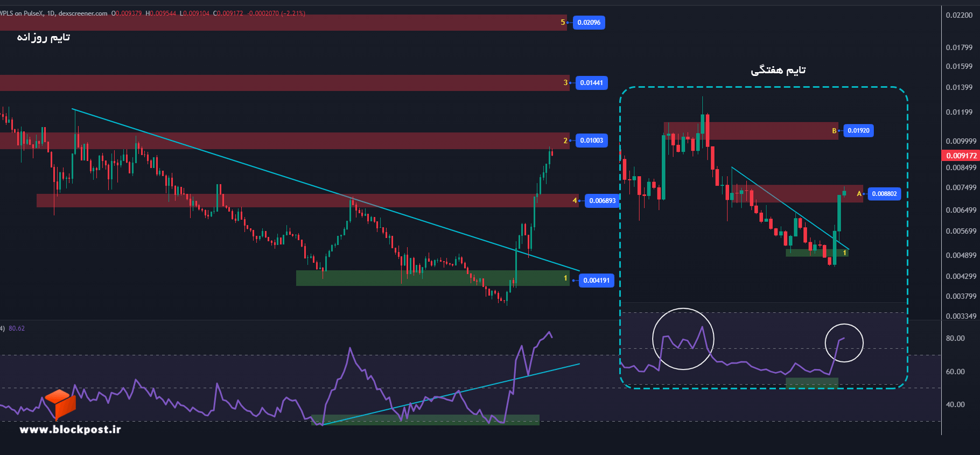Click the RSI 80.00 axis label
The width and height of the screenshot is (980, 455).
[955, 338]
